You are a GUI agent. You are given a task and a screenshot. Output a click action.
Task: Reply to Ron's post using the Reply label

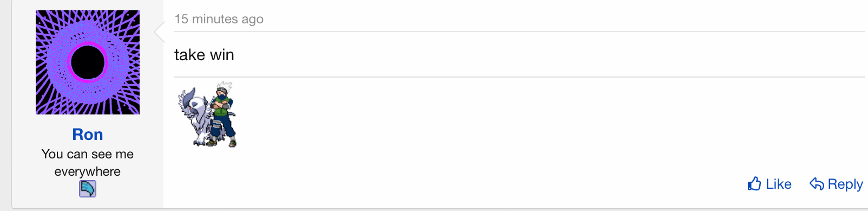(x=845, y=184)
